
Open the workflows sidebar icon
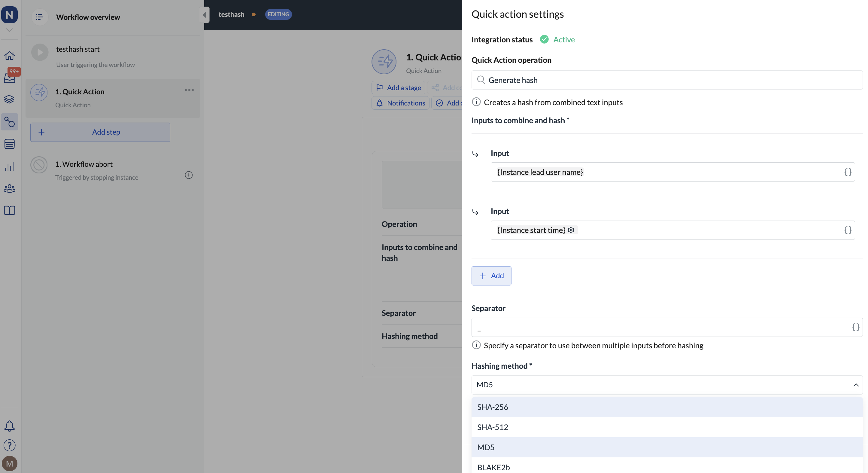pyautogui.click(x=9, y=122)
